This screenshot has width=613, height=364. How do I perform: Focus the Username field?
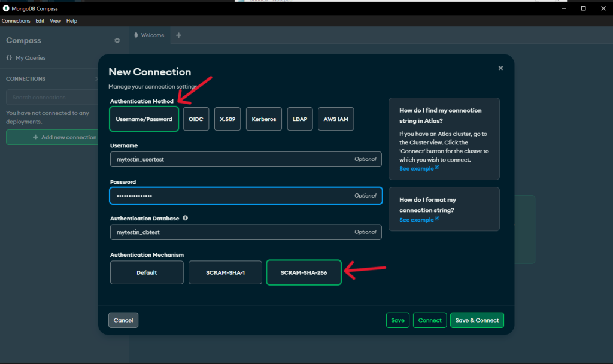pyautogui.click(x=246, y=159)
